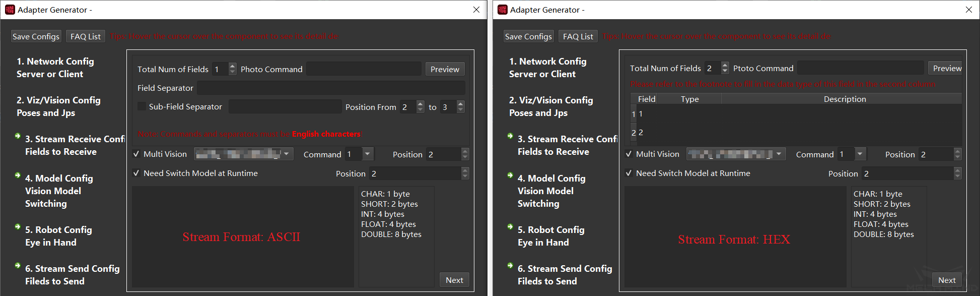Image resolution: width=980 pixels, height=296 pixels.
Task: Select Network Config step in left window
Action: pyautogui.click(x=55, y=68)
